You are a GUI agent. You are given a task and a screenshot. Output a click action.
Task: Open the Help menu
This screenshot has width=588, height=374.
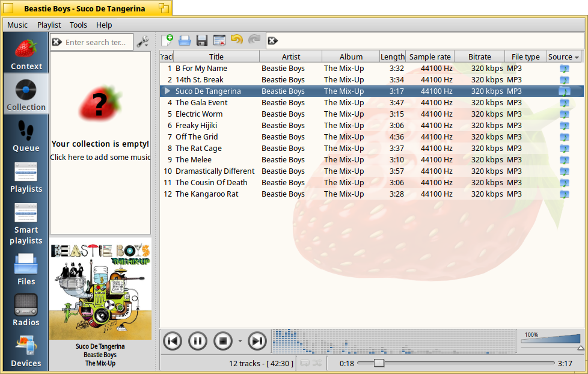104,25
